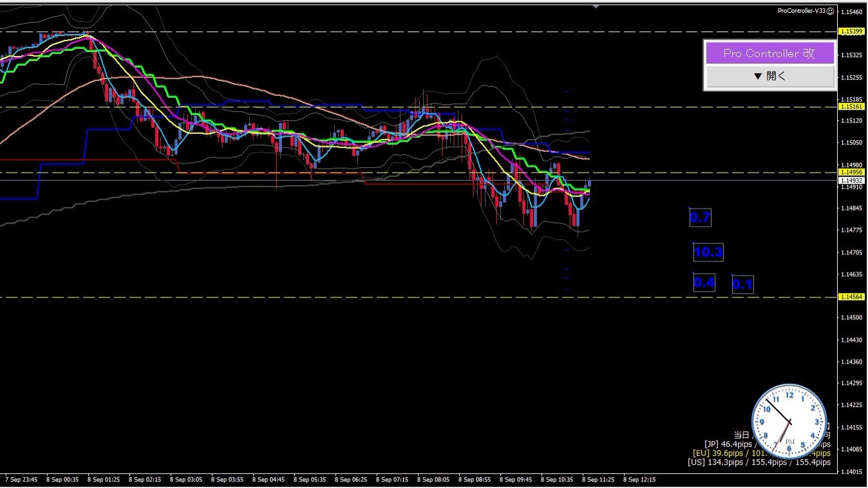Click the smiley face expert advisor icon
Viewport: 868px width, 488px height.
point(831,11)
